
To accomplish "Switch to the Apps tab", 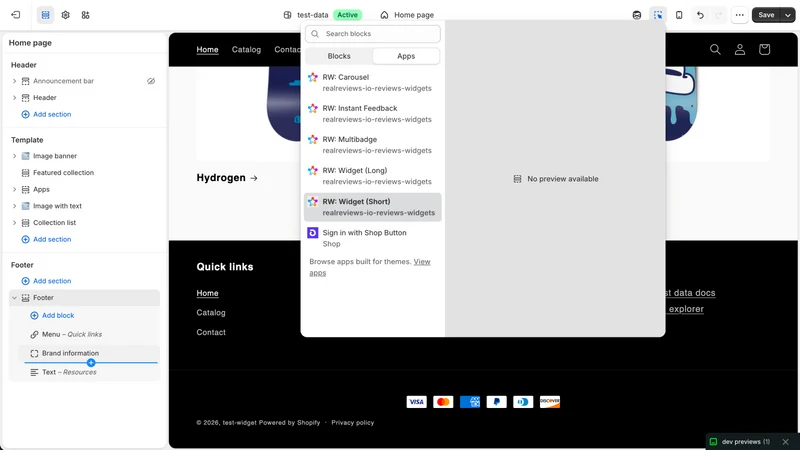I will pos(406,56).
